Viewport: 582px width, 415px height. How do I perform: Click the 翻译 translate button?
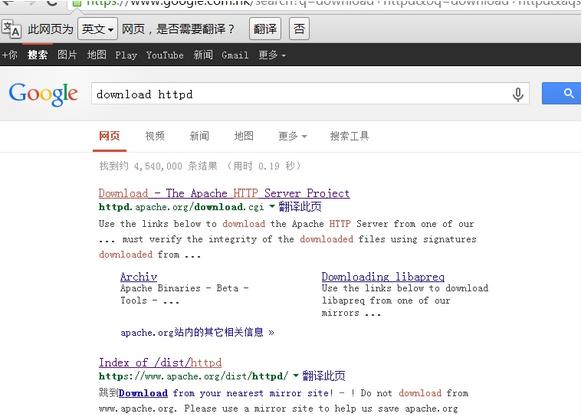[x=265, y=29]
